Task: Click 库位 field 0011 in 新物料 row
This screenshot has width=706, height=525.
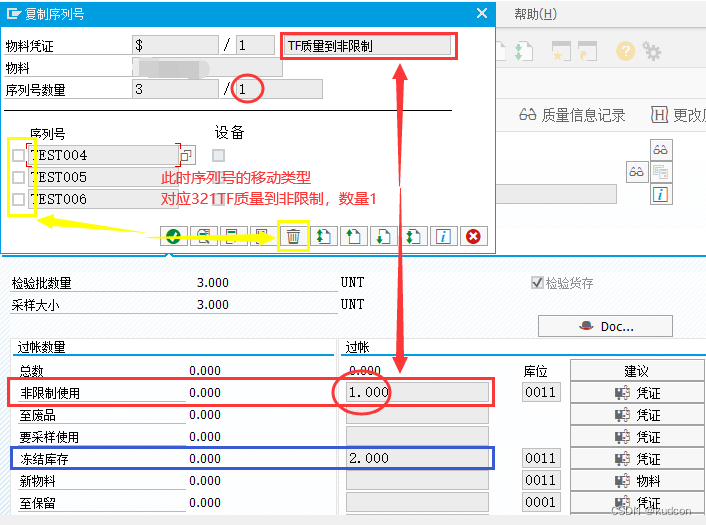Action: [541, 480]
